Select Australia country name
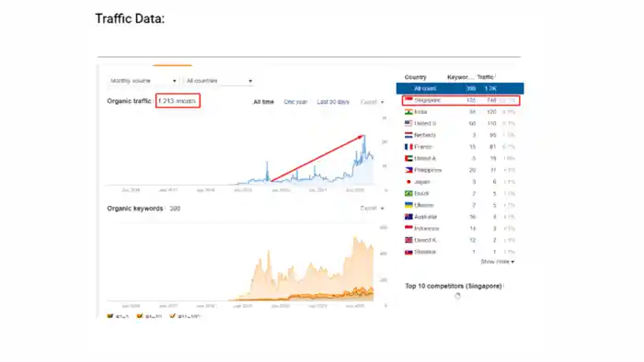The width and height of the screenshot is (644, 362). coord(425,217)
